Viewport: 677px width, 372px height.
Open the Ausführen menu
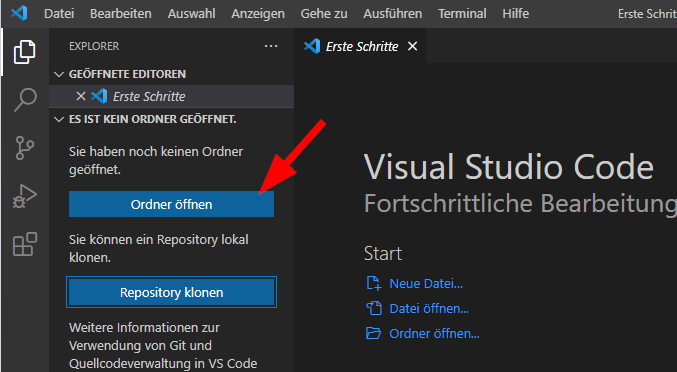click(392, 14)
